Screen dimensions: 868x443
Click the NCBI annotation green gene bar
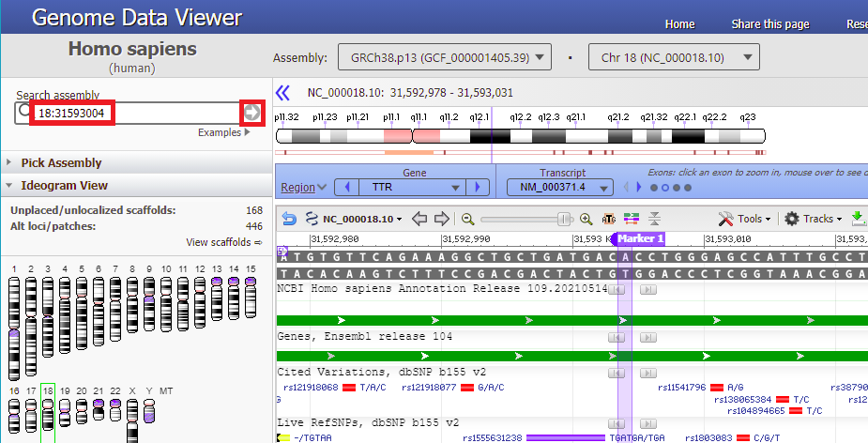point(572,321)
